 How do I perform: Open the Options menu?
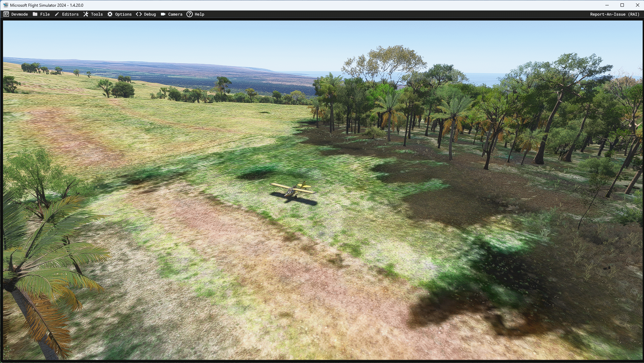[x=120, y=14]
